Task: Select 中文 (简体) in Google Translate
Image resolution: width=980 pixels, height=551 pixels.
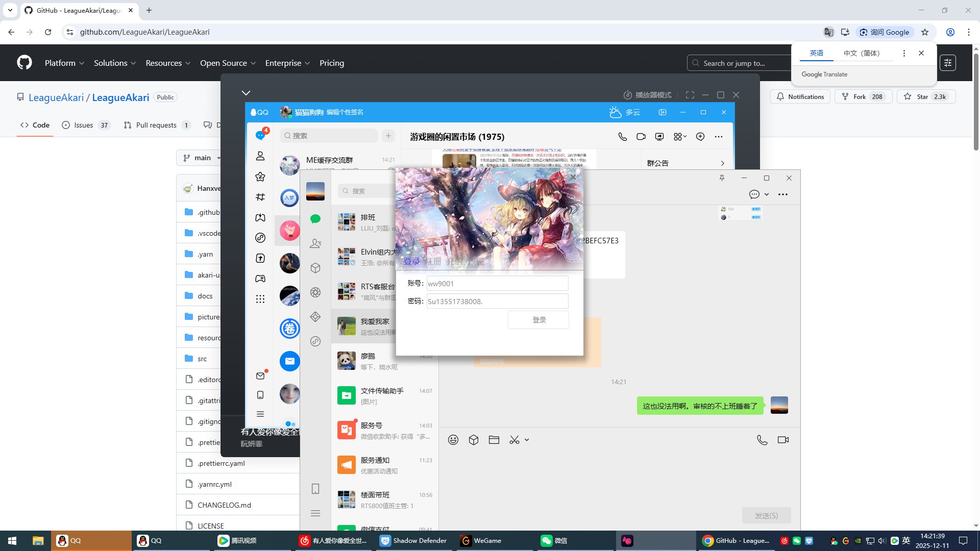Action: (x=861, y=53)
